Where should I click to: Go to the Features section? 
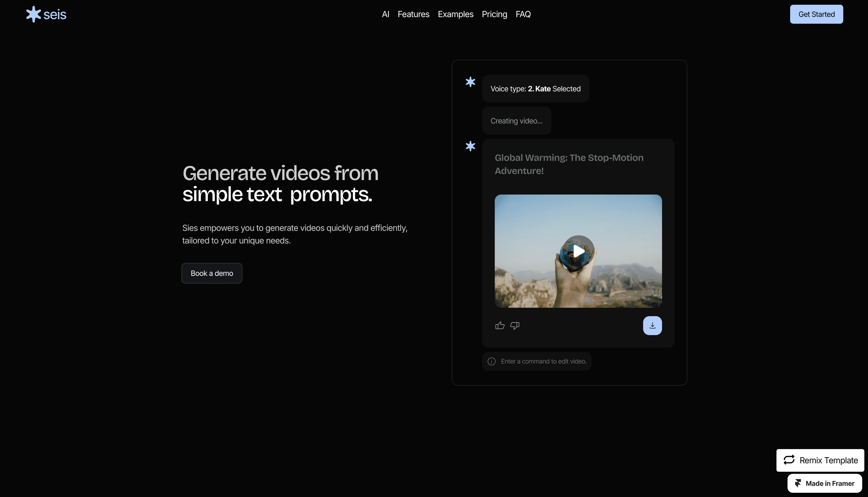coord(413,14)
